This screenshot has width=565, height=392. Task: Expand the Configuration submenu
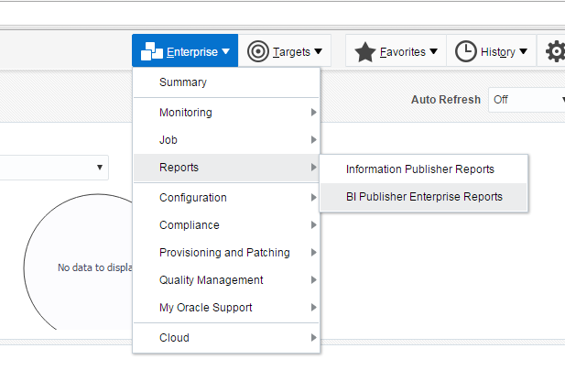coord(226,198)
